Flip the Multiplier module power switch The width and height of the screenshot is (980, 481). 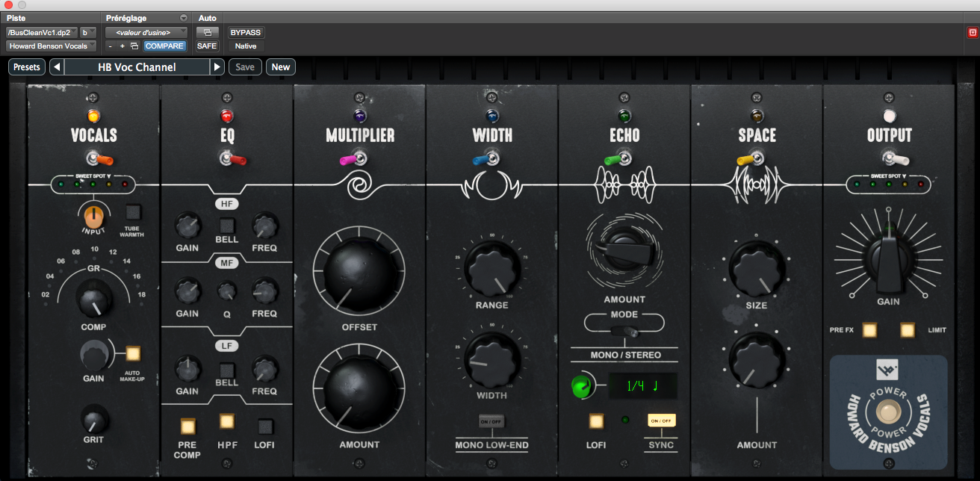pos(359,158)
